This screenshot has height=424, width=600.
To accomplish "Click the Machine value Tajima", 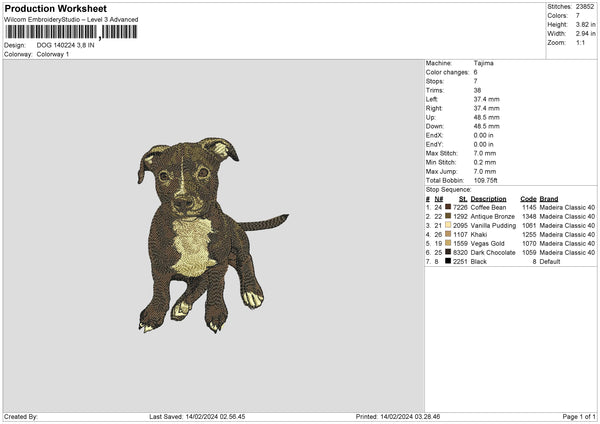I will (483, 63).
